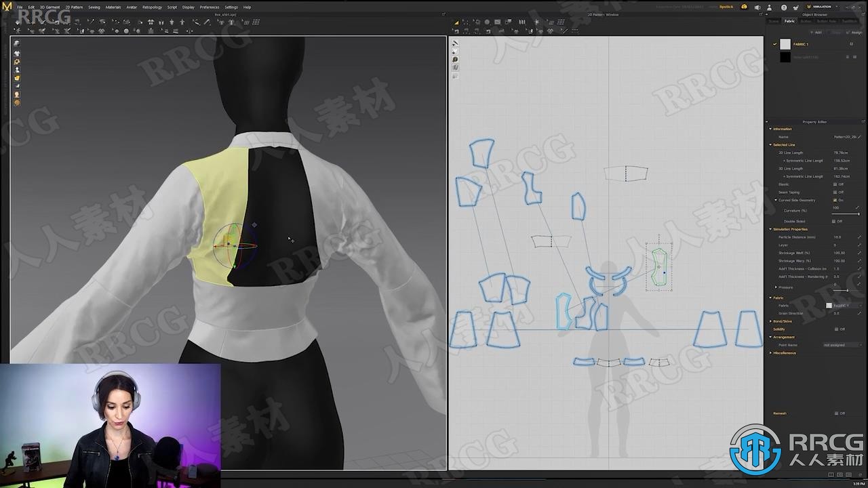The height and width of the screenshot is (488, 868).
Task: Expand the Miscellaneous section
Action: click(x=770, y=353)
